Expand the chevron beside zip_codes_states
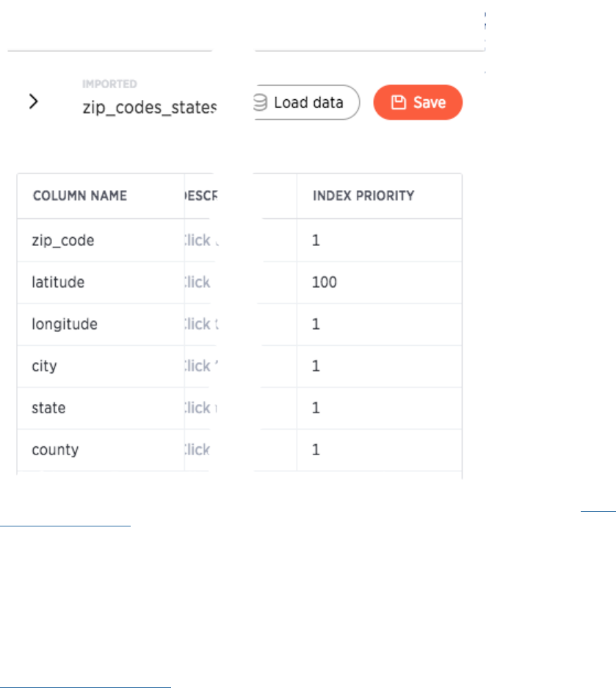 coord(33,102)
